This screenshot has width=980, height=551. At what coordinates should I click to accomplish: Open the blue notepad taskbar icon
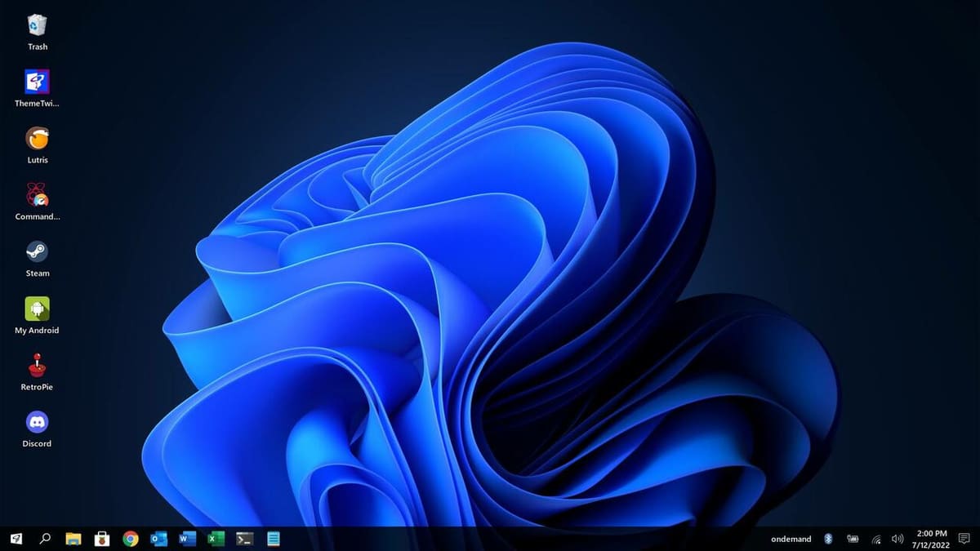click(x=273, y=539)
